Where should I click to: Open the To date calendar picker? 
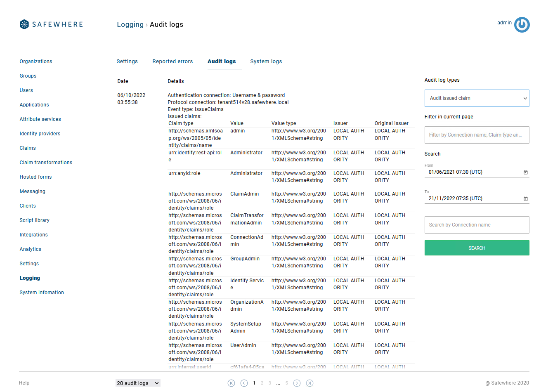[x=525, y=199]
